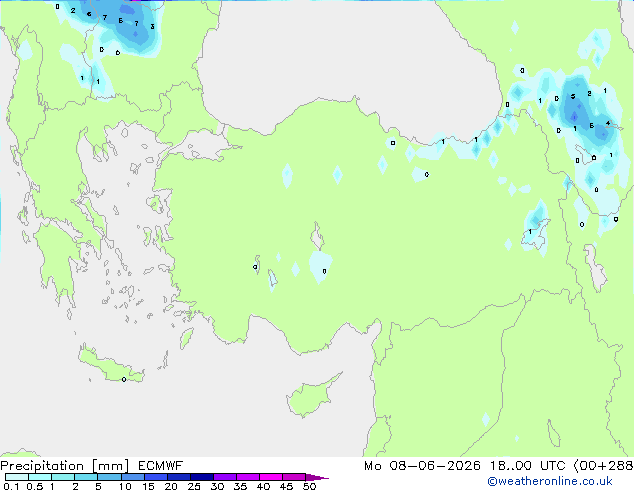This screenshot has height=490, width=634.
Task: Click the '50' legend scale label
Action: pyautogui.click(x=309, y=486)
